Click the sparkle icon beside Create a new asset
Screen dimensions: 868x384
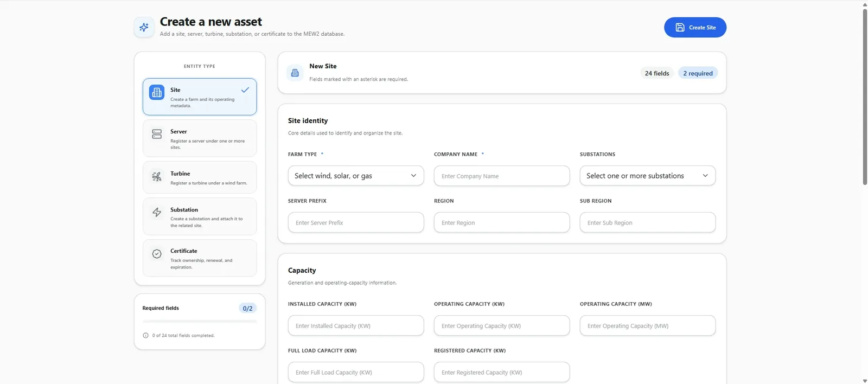click(144, 27)
